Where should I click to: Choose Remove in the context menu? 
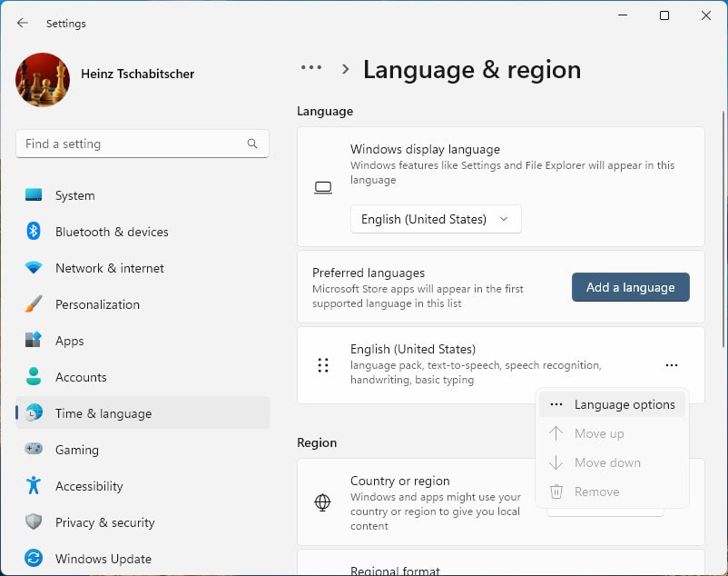612,492
